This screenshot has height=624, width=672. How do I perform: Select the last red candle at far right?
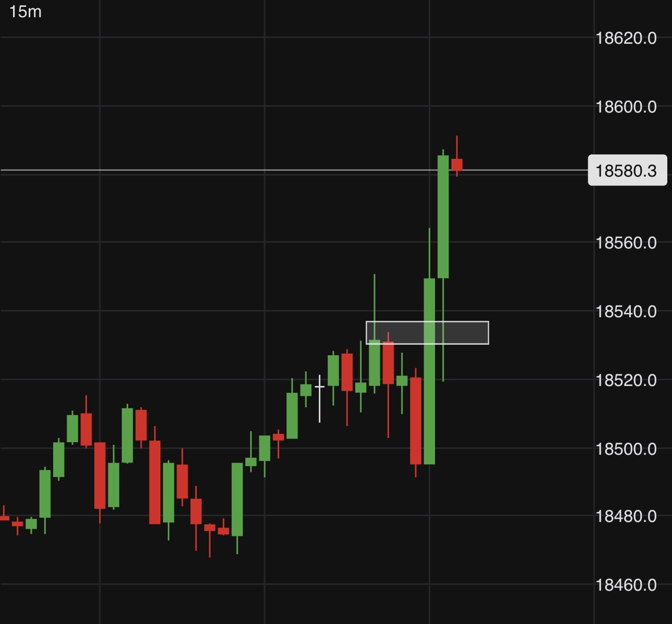(x=457, y=165)
